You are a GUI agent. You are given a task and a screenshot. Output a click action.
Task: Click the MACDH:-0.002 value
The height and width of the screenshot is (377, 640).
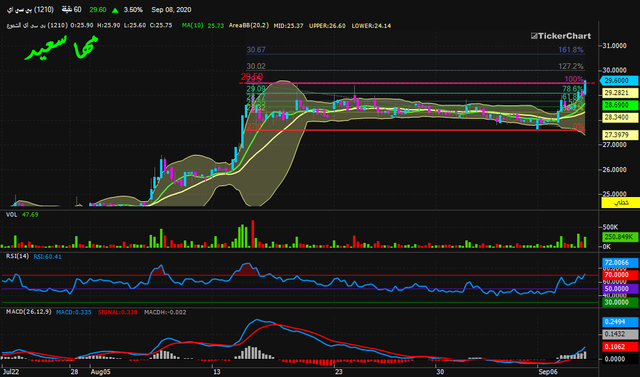click(165, 312)
